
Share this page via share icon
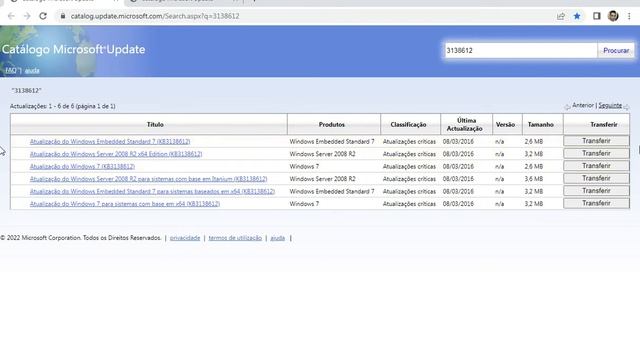click(x=561, y=16)
